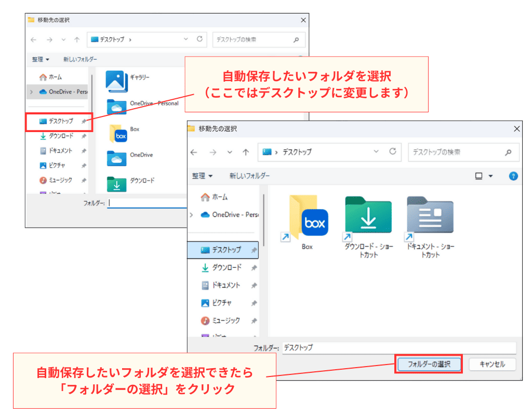
Task: Expand the OneDrive - Personal tree node
Action: click(x=192, y=214)
